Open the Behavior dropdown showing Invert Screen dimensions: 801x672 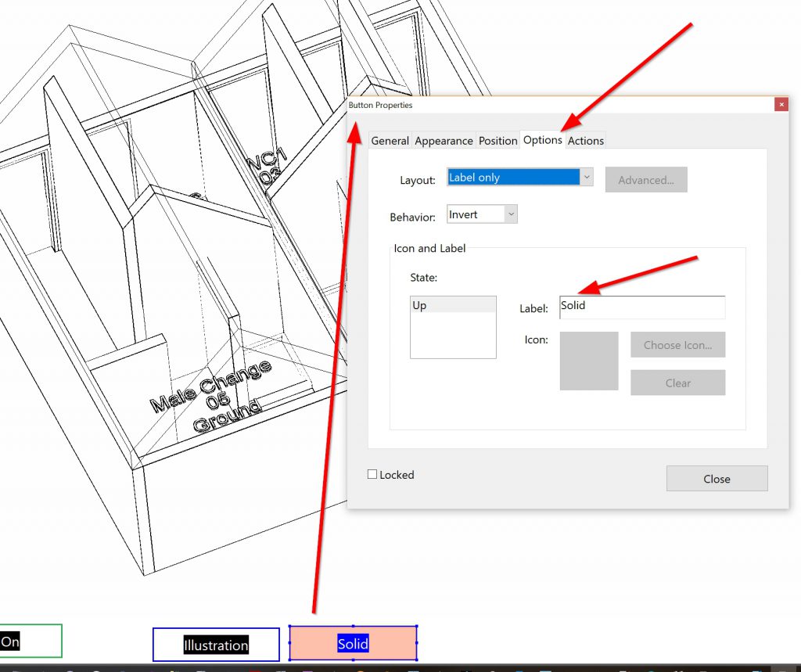coord(482,214)
